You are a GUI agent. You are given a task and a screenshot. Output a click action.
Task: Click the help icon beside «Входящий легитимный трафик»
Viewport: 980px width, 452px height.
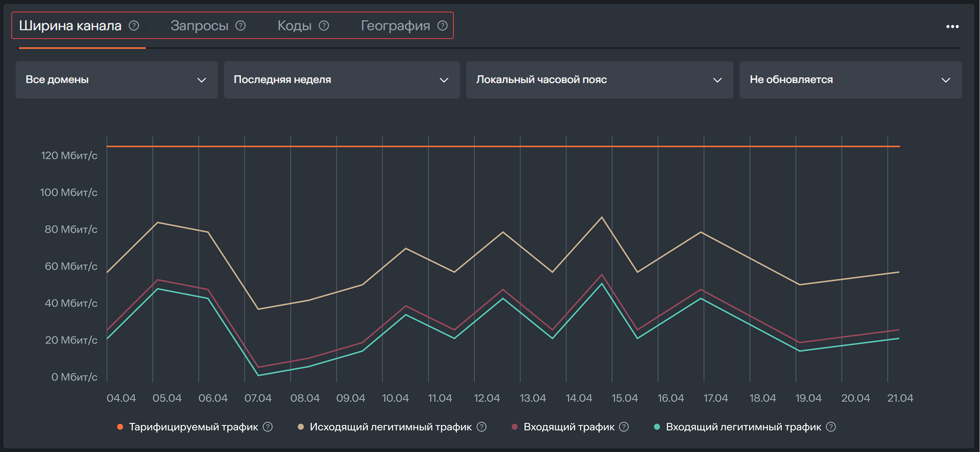coord(830,427)
